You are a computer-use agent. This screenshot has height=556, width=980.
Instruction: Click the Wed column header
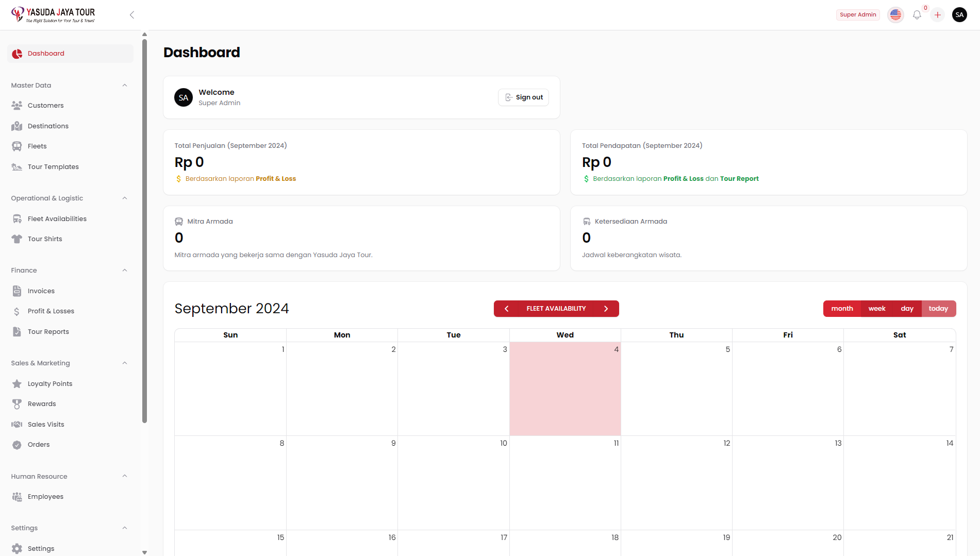[565, 335]
